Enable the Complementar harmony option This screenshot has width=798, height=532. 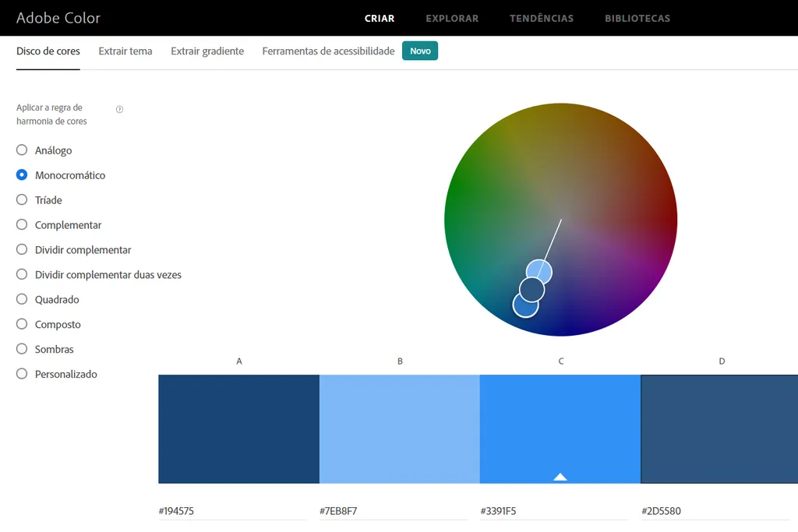[22, 225]
